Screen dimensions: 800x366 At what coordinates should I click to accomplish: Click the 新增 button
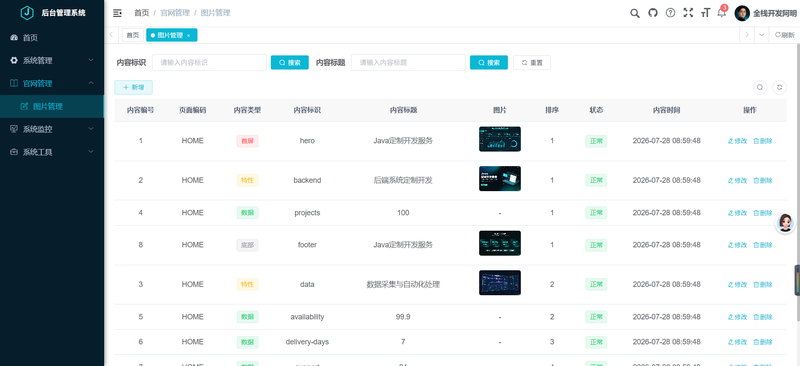click(x=133, y=87)
